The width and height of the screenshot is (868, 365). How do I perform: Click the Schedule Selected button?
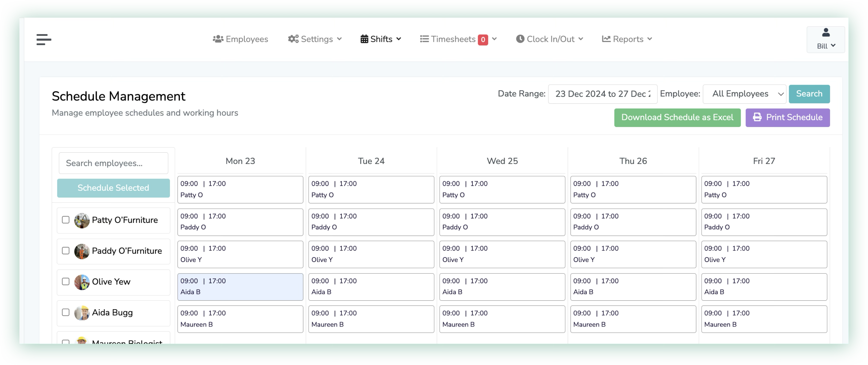(113, 188)
